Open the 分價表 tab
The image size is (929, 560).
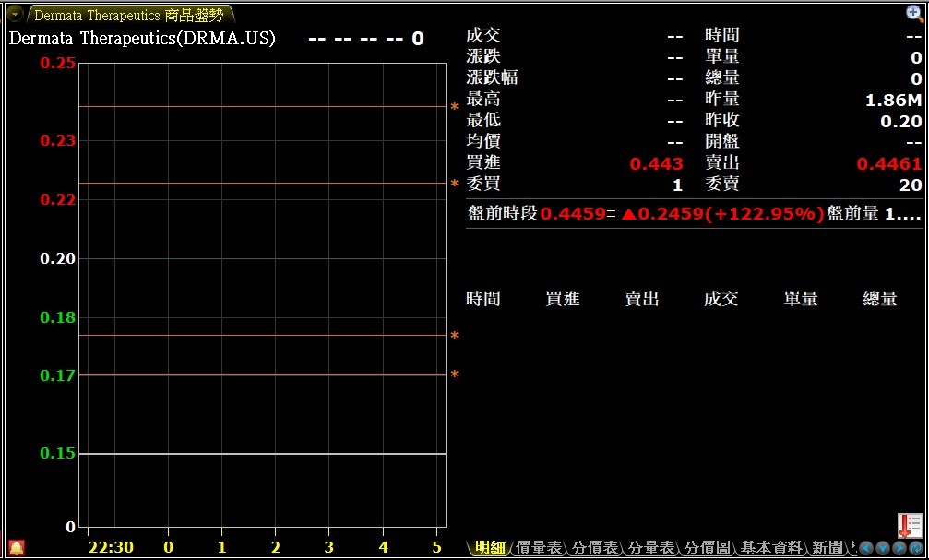[x=595, y=548]
